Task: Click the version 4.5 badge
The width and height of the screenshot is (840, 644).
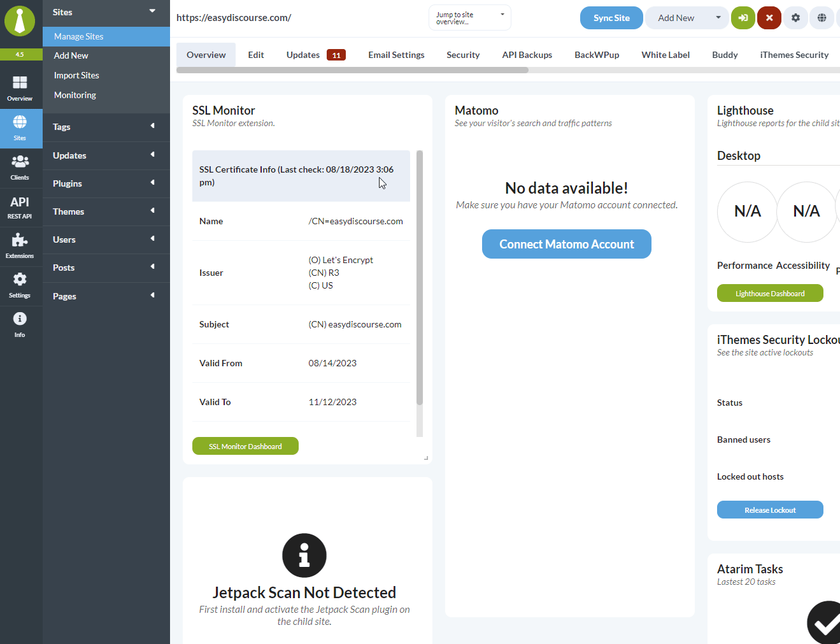Action: pos(20,55)
